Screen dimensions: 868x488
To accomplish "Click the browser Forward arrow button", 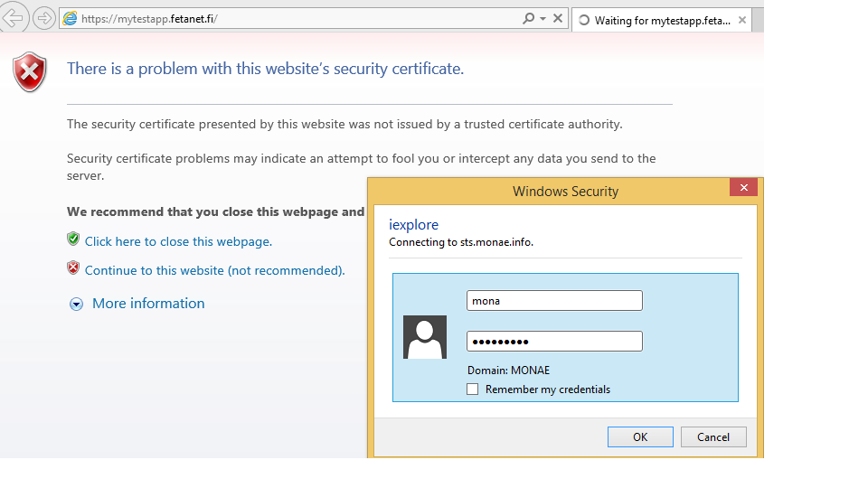I will click(x=43, y=18).
